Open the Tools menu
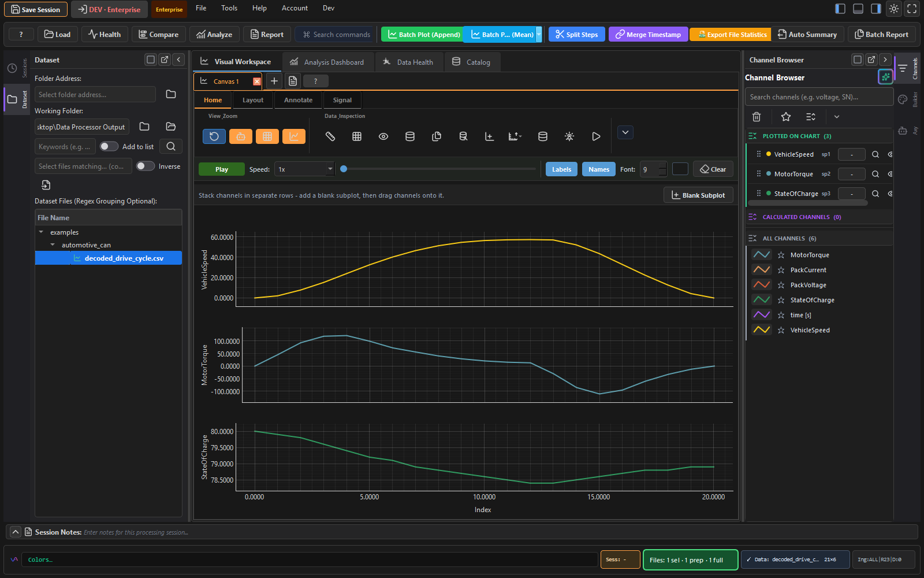The image size is (924, 578). 229,8
